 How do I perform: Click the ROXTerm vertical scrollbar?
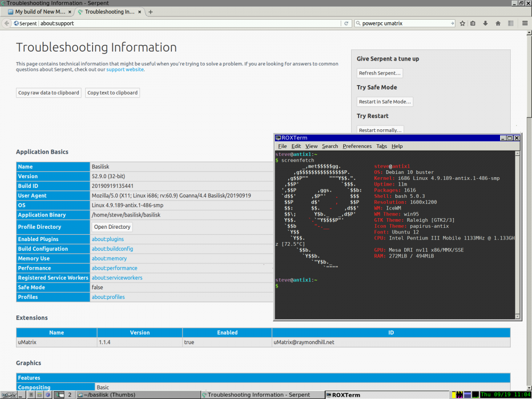coord(517,234)
